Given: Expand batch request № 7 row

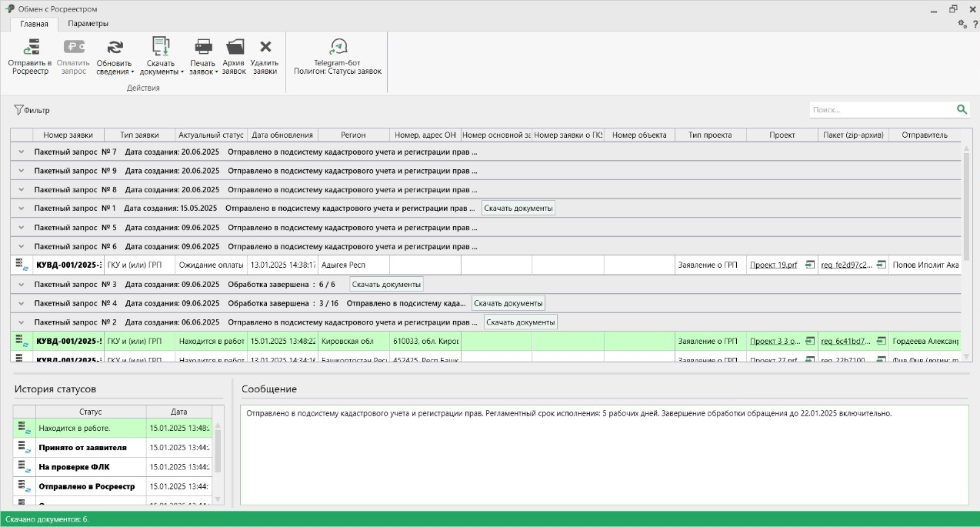Looking at the screenshot, I should 22,152.
